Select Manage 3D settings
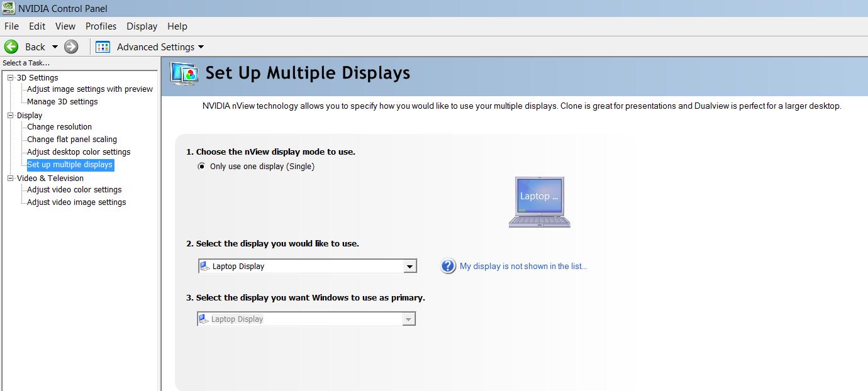Viewport: 868px width, 391px height. (x=62, y=102)
